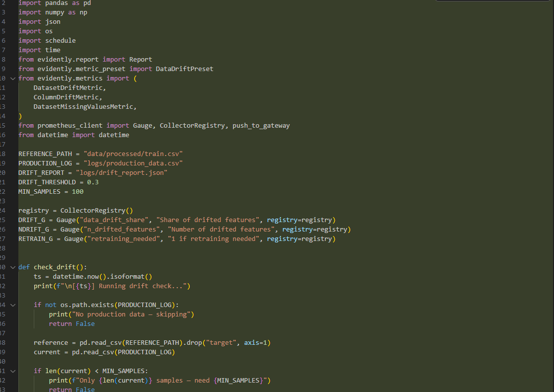Select 'Report' in the evidently.report import
Viewport: 554px width, 392px height.
coord(141,59)
